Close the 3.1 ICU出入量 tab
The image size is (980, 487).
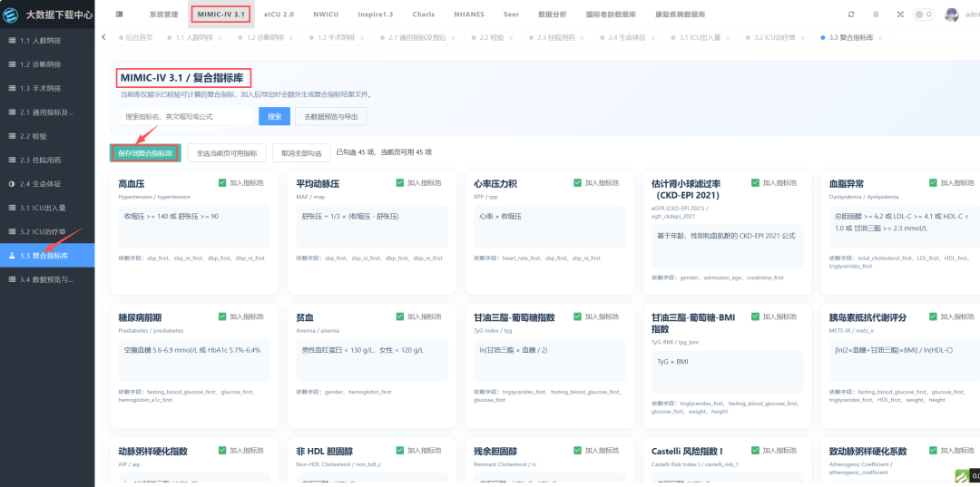[727, 38]
